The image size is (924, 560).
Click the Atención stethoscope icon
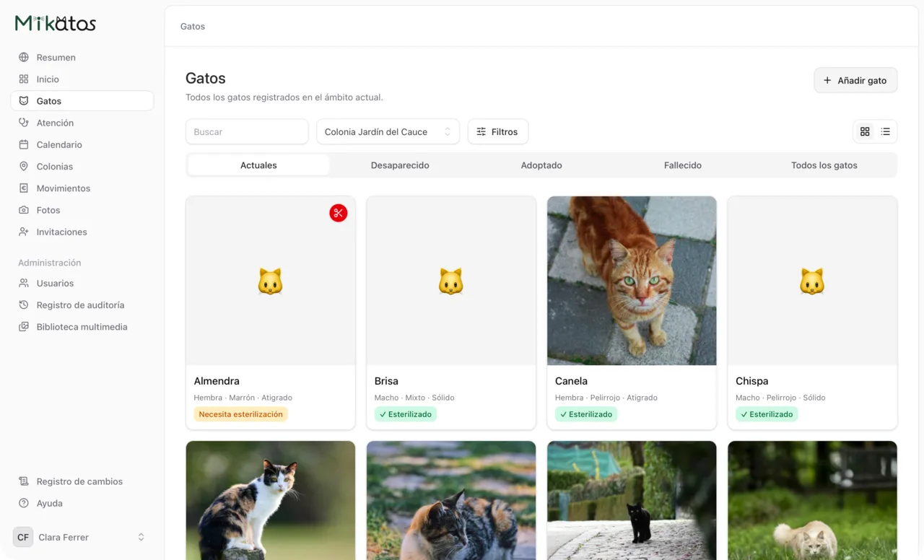[x=24, y=123]
